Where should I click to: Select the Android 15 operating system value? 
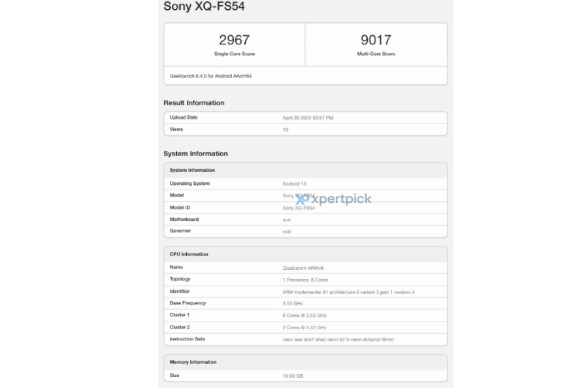click(x=294, y=184)
